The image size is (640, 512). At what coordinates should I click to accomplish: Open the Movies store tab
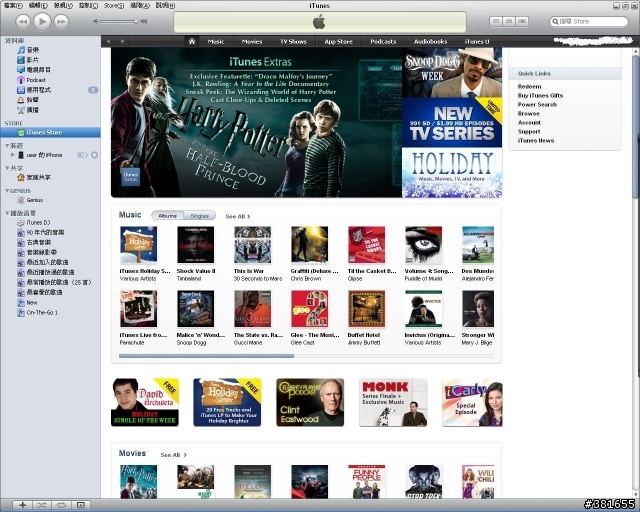click(252, 41)
